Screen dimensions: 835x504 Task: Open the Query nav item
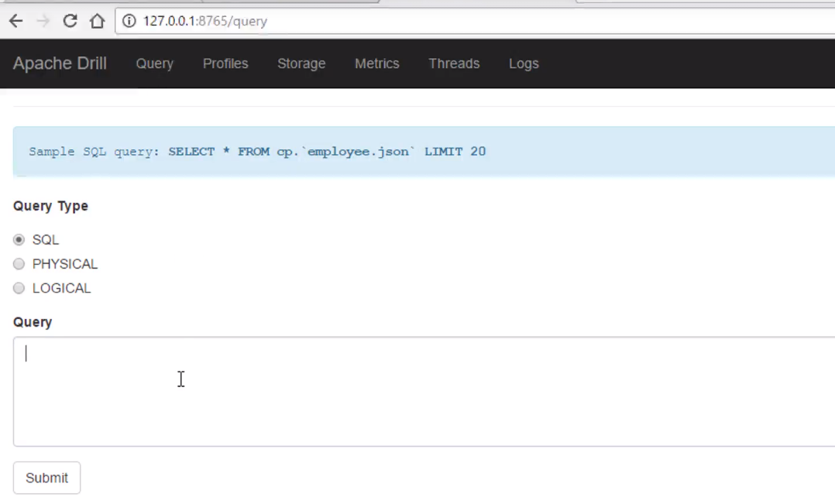154,63
